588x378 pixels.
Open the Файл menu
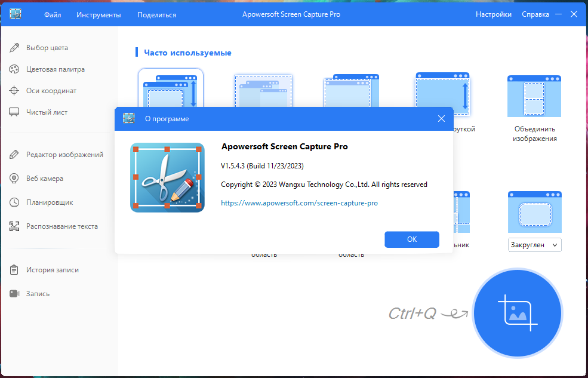click(53, 14)
